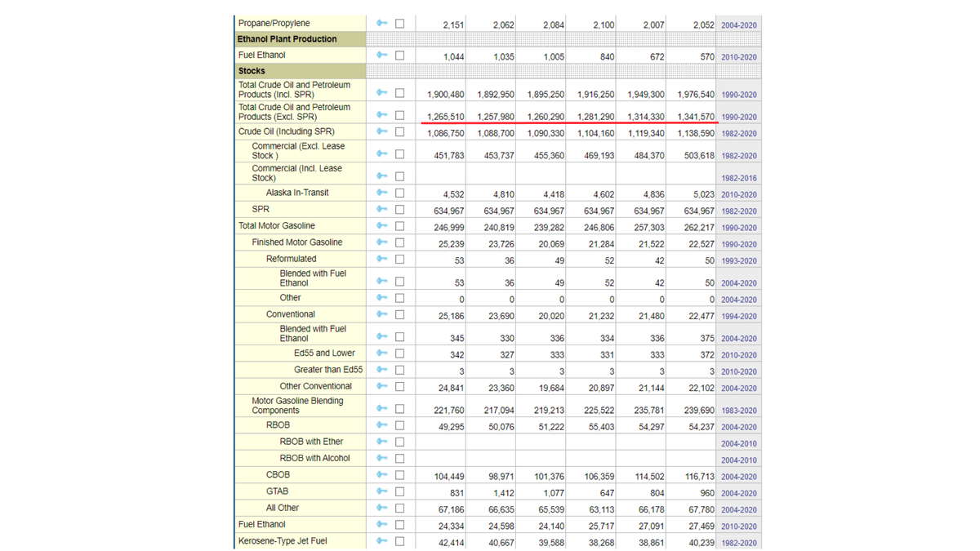This screenshot has height=551, width=980.
Task: Click the value 262,217
Action: pyautogui.click(x=699, y=228)
